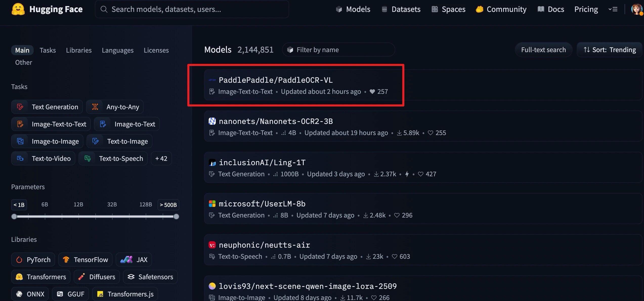Open the user profile avatar

[636, 10]
